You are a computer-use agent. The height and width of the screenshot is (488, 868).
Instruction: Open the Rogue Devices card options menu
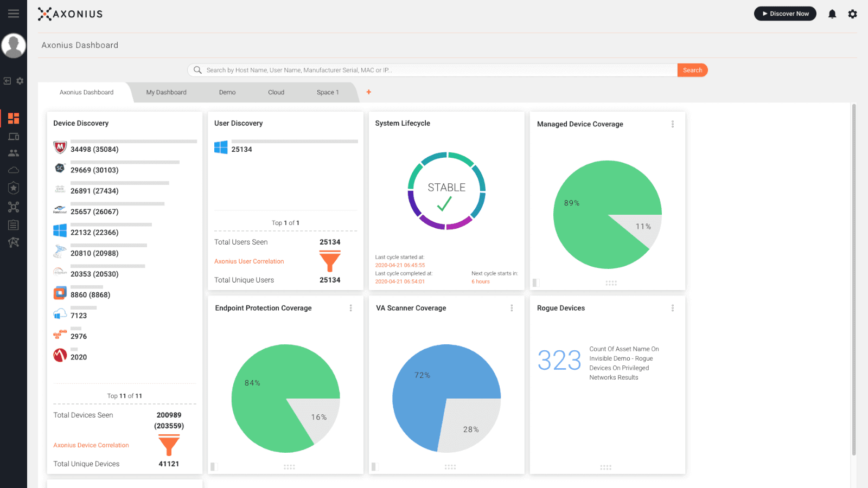(673, 308)
